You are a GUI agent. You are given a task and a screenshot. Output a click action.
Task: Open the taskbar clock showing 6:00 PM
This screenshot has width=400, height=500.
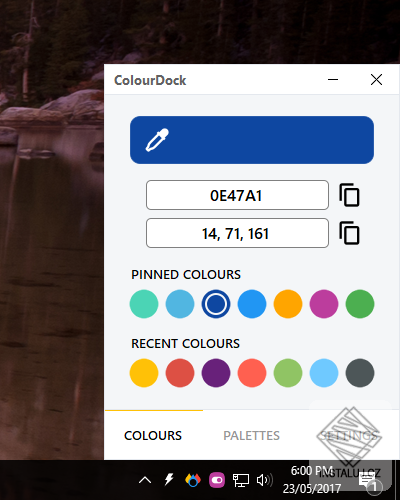coord(312,480)
